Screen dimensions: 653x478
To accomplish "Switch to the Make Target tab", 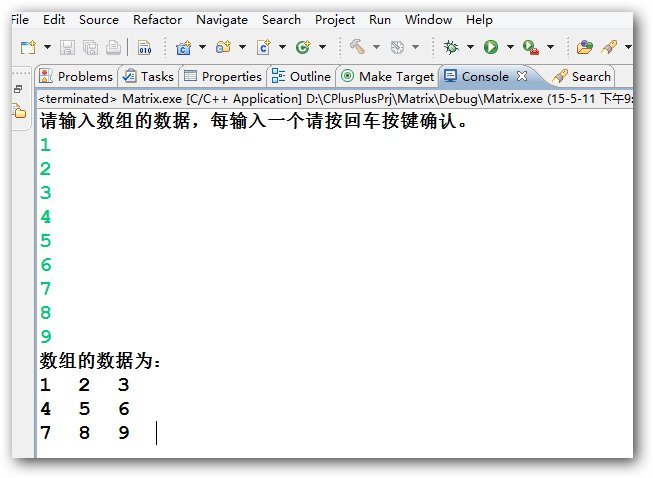I will coord(387,76).
